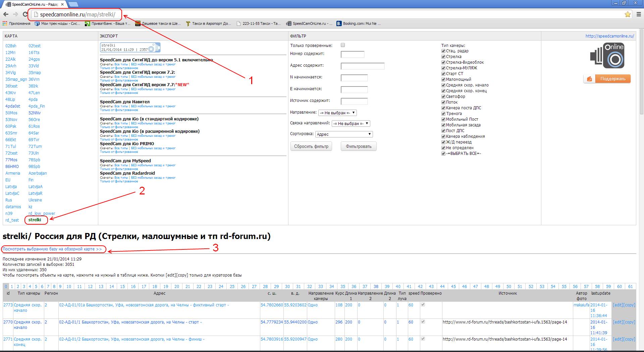Click [edit] for record 2773
Screen dimensions: 644x352
click(618, 305)
